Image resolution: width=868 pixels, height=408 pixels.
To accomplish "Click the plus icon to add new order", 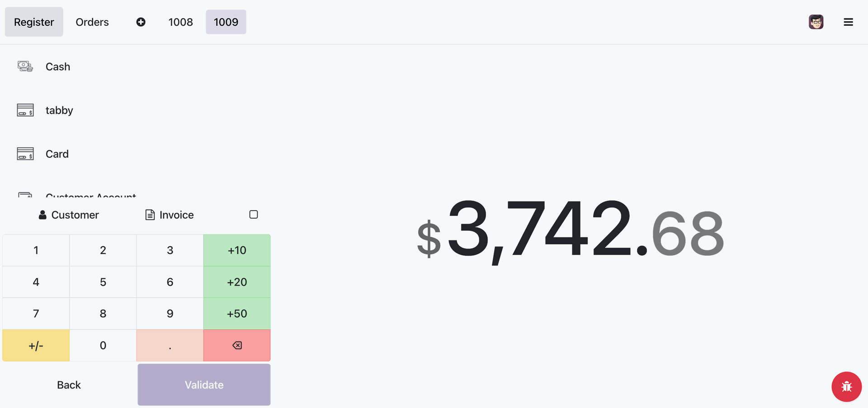I will (141, 22).
